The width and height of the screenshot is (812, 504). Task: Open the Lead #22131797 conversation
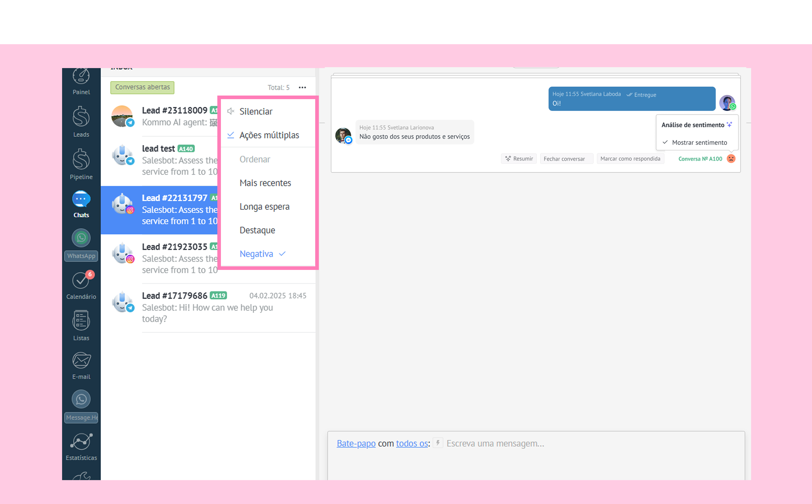tap(159, 210)
